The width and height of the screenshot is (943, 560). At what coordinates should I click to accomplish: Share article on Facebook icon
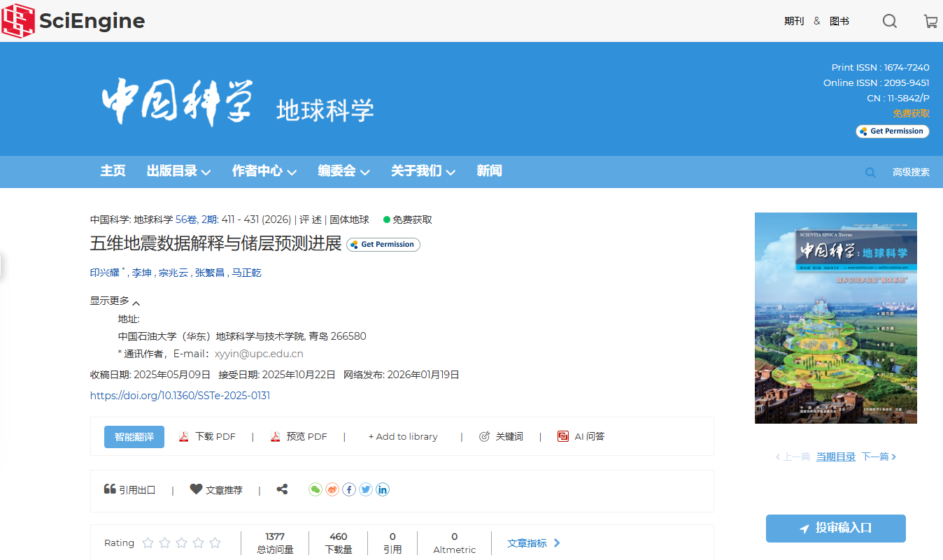point(349,489)
